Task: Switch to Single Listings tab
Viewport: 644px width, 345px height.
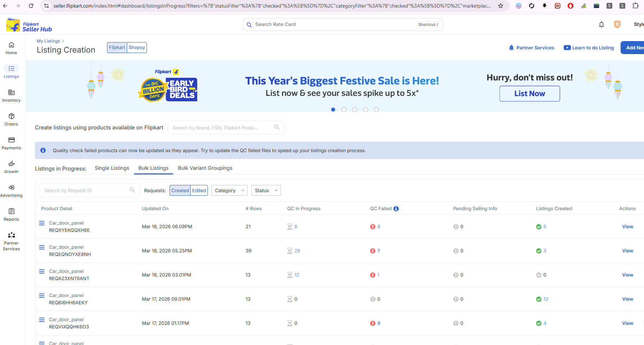Action: [112, 168]
